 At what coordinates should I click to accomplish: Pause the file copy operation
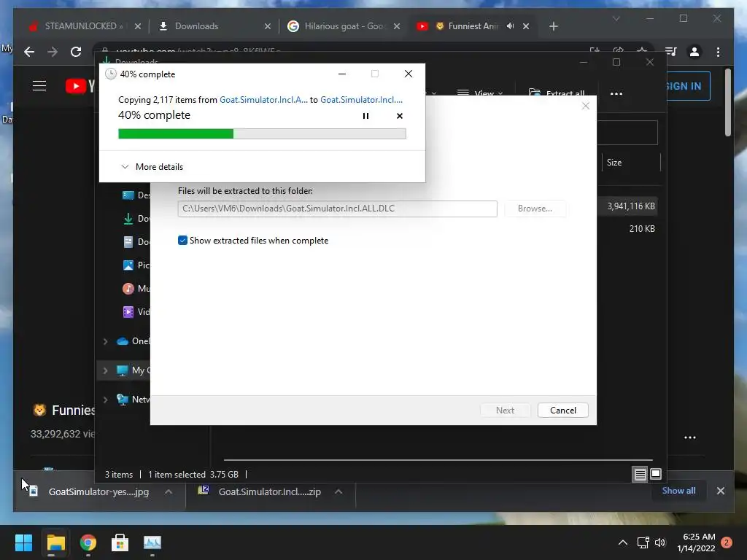(x=365, y=116)
